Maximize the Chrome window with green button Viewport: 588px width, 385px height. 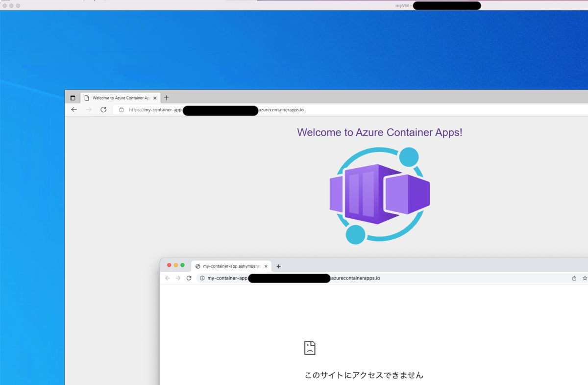point(183,265)
